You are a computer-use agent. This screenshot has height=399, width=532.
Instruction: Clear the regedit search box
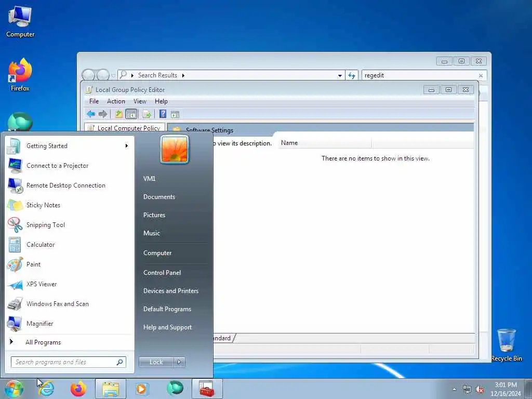(x=481, y=76)
